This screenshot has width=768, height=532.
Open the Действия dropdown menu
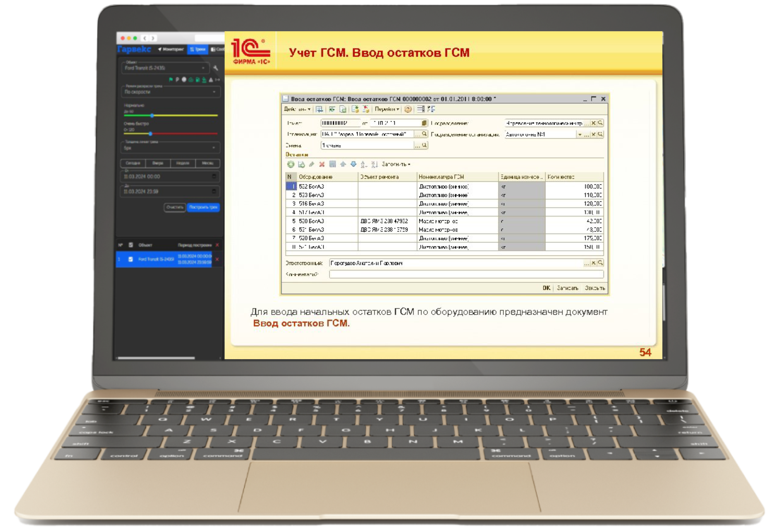297,109
